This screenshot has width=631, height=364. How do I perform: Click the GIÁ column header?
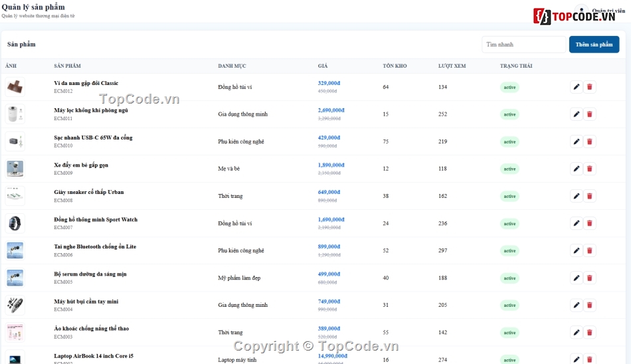323,66
